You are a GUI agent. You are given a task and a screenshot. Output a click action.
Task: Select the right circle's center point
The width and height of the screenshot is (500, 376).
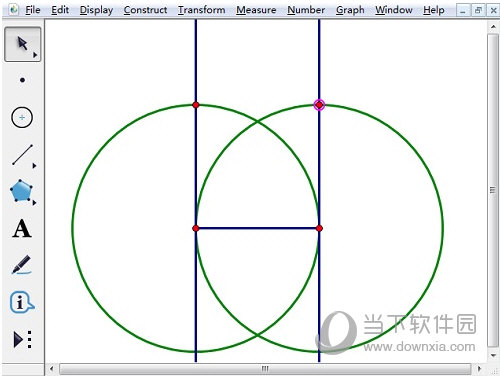pos(319,228)
